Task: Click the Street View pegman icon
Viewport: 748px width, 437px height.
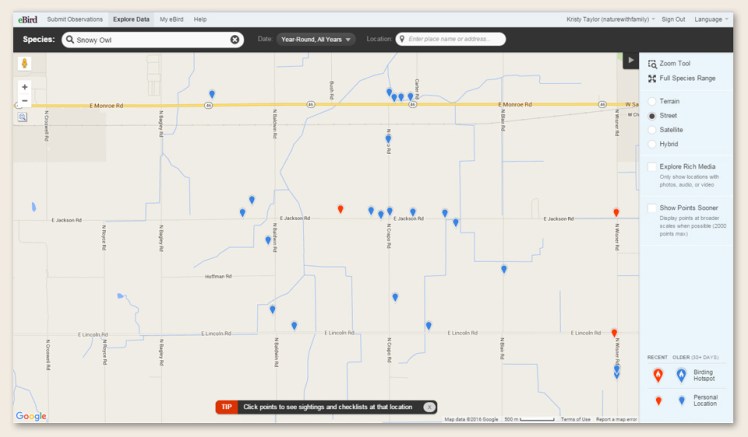Action: pyautogui.click(x=24, y=63)
